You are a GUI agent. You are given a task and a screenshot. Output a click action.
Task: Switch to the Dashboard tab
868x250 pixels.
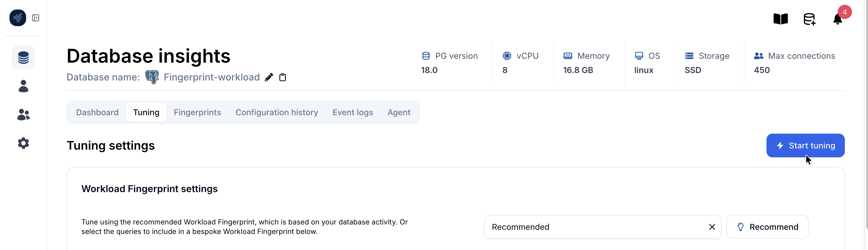[x=97, y=112]
